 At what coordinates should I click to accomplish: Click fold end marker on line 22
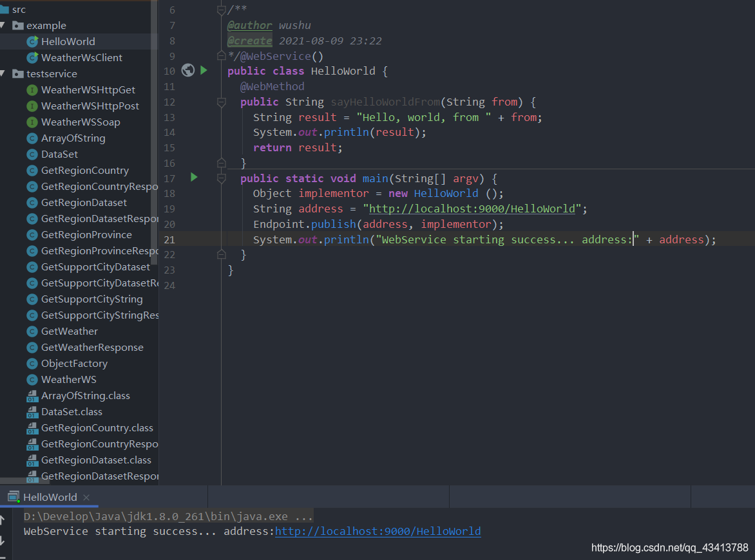[222, 254]
